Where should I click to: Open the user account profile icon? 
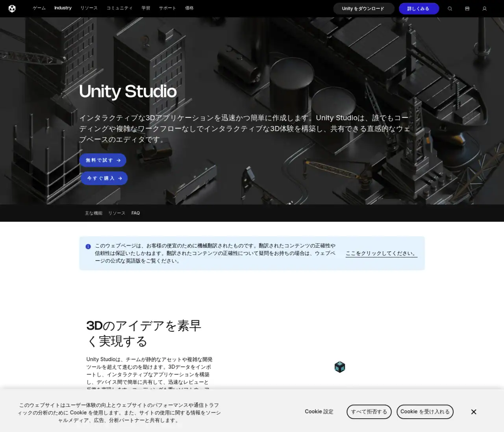pyautogui.click(x=484, y=9)
